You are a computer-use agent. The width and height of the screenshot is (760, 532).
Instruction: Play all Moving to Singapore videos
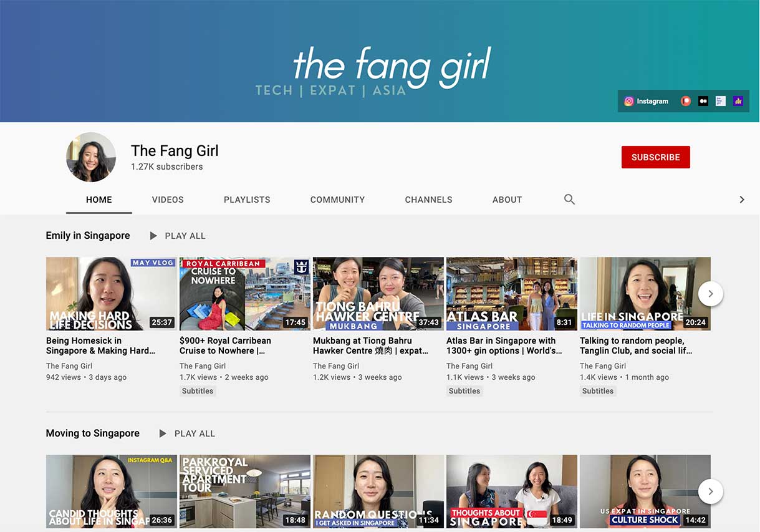pos(187,433)
